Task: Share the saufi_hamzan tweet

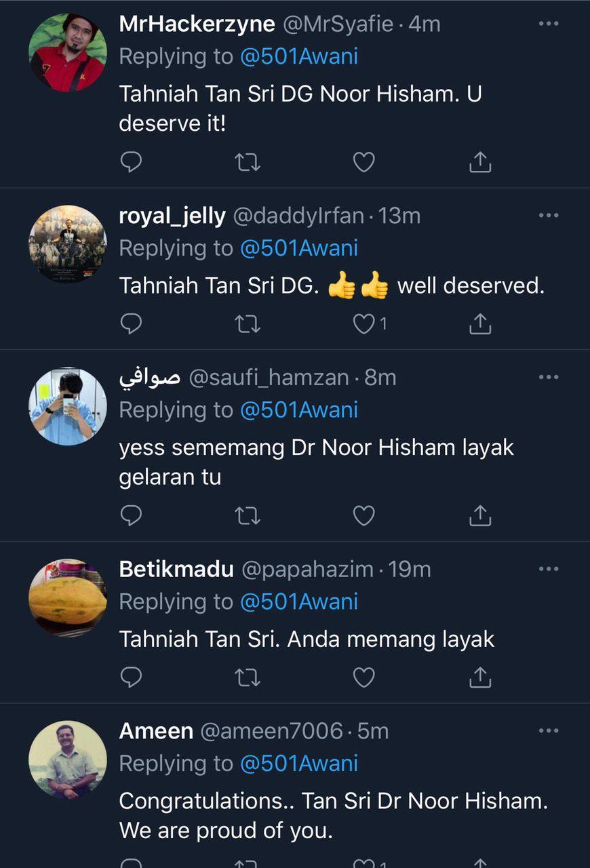Action: (x=479, y=516)
